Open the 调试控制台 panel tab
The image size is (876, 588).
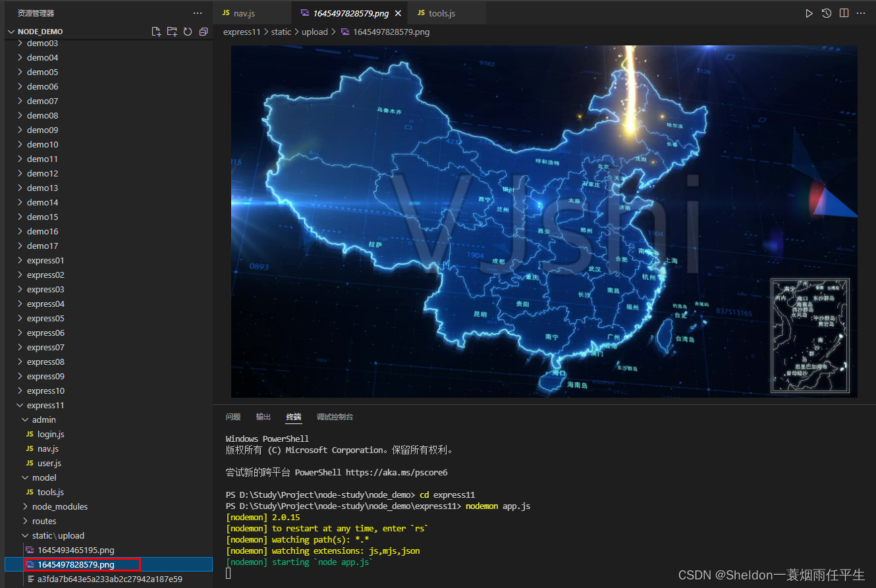point(335,417)
